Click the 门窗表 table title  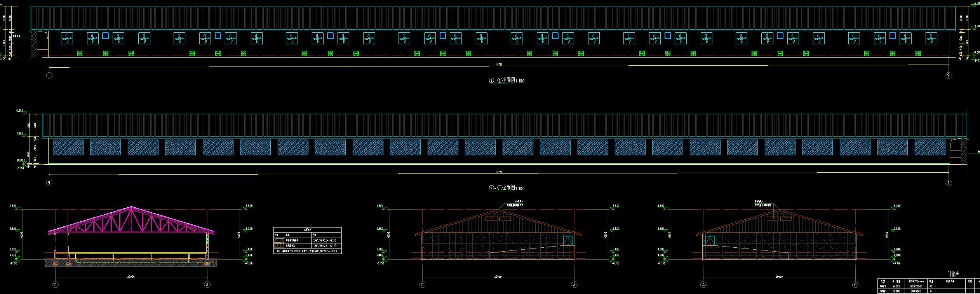953,274
